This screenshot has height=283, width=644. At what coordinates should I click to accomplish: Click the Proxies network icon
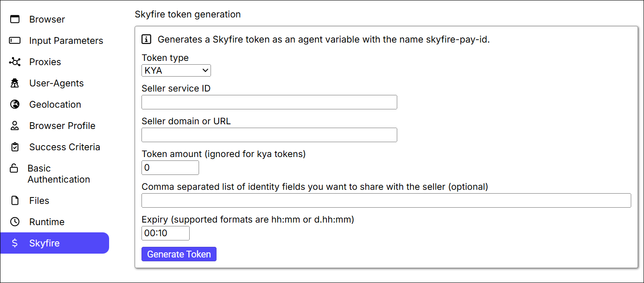pyautogui.click(x=15, y=62)
